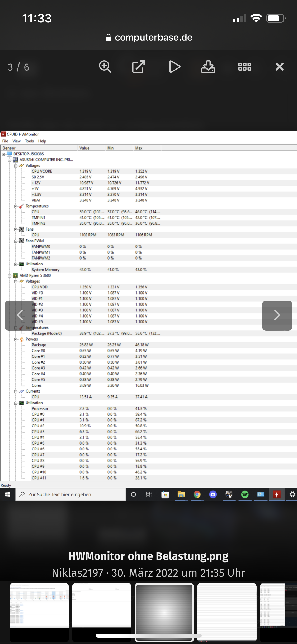Click the HWMonitor title bar app icon
Screen dimensions: 297x644
(x=3, y=134)
